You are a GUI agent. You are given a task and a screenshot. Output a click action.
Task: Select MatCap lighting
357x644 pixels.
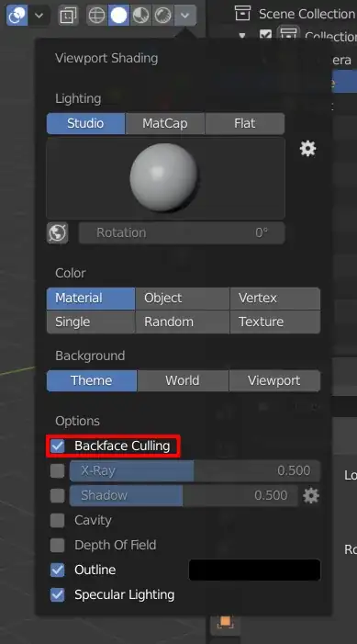tap(165, 123)
